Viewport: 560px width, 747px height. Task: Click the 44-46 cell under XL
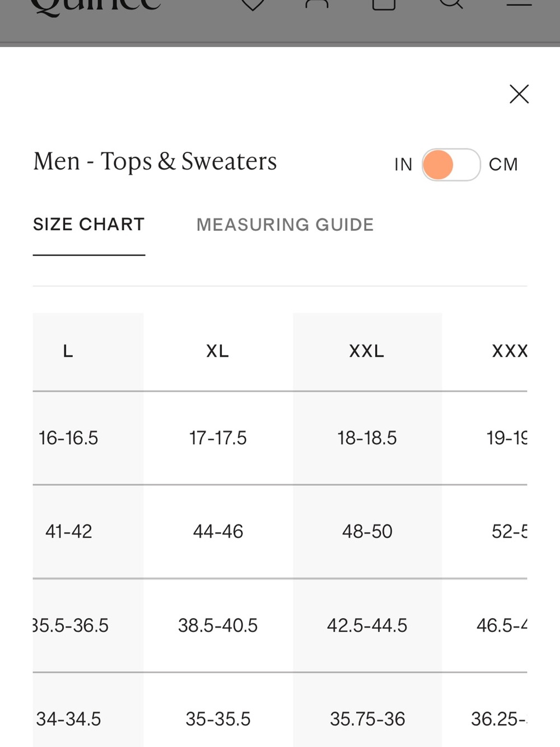(218, 531)
